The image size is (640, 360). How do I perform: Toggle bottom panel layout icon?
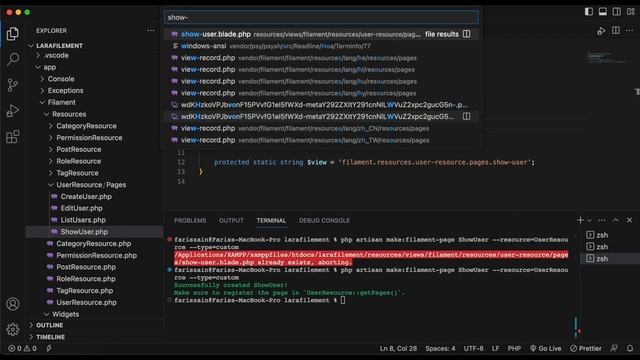[x=602, y=11]
